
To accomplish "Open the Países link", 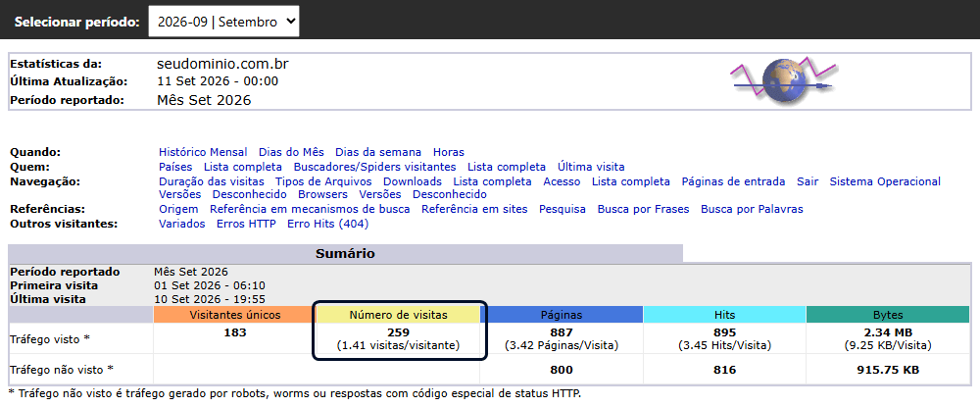I will pyautogui.click(x=175, y=167).
